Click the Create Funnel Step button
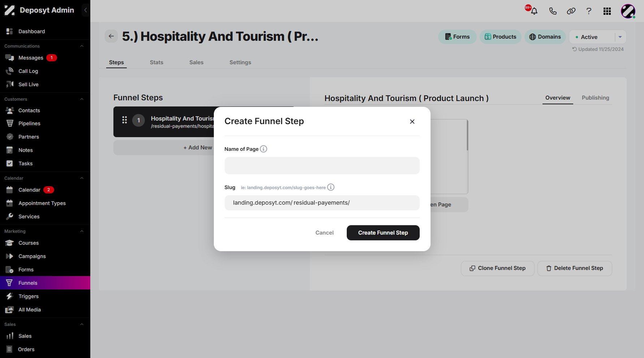644x358 pixels. (383, 233)
